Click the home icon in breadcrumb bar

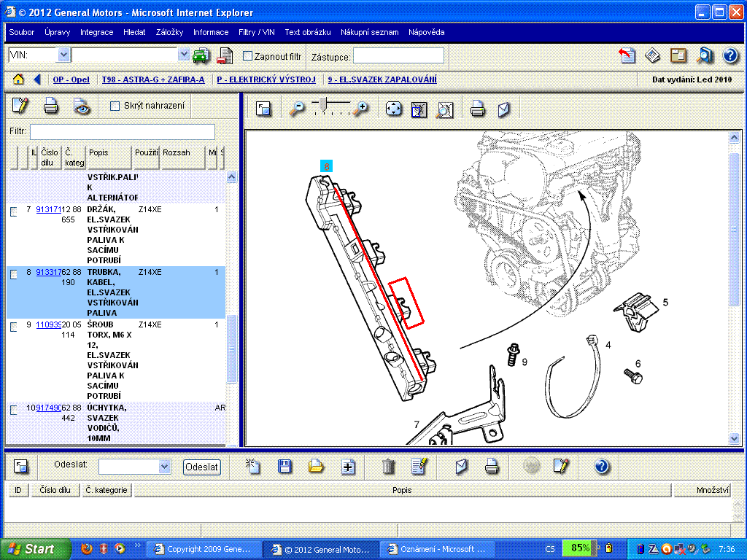[x=18, y=79]
